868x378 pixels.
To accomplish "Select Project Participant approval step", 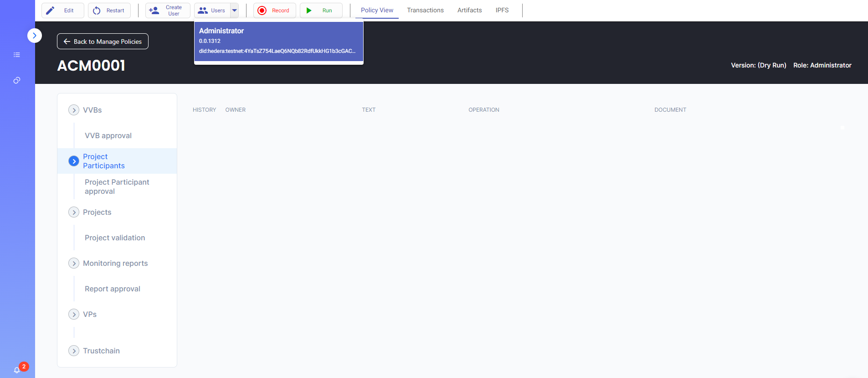I will [x=117, y=186].
